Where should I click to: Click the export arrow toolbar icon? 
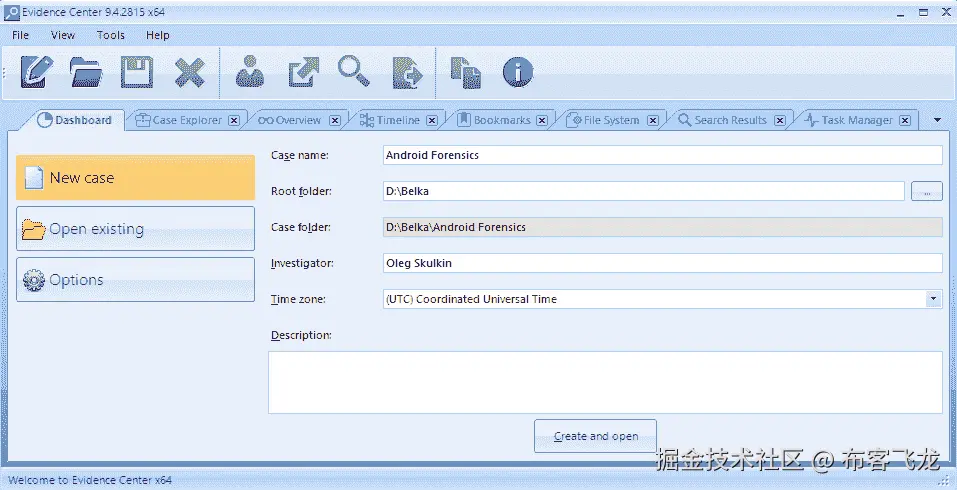point(303,72)
